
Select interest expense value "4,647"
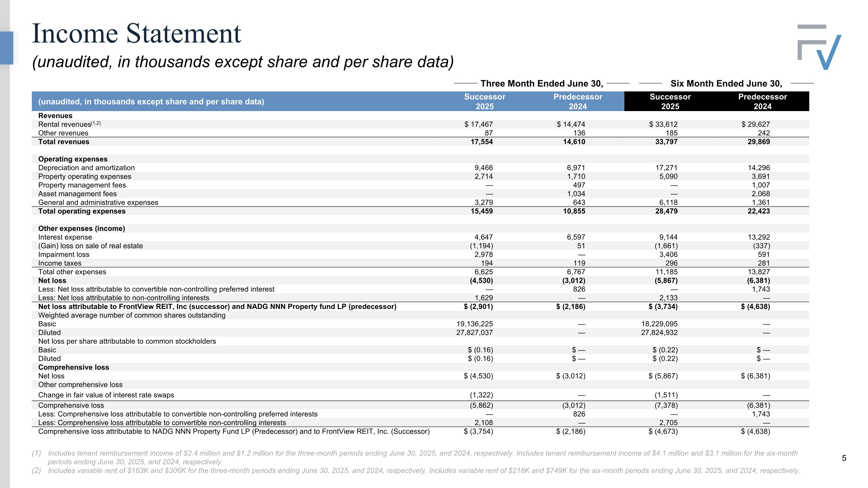click(x=483, y=237)
